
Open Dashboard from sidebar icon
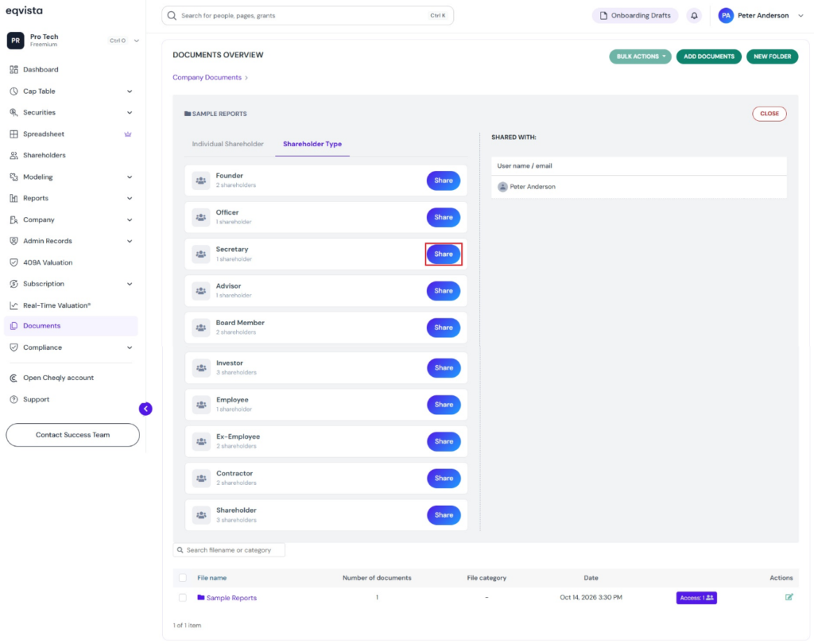click(x=14, y=70)
